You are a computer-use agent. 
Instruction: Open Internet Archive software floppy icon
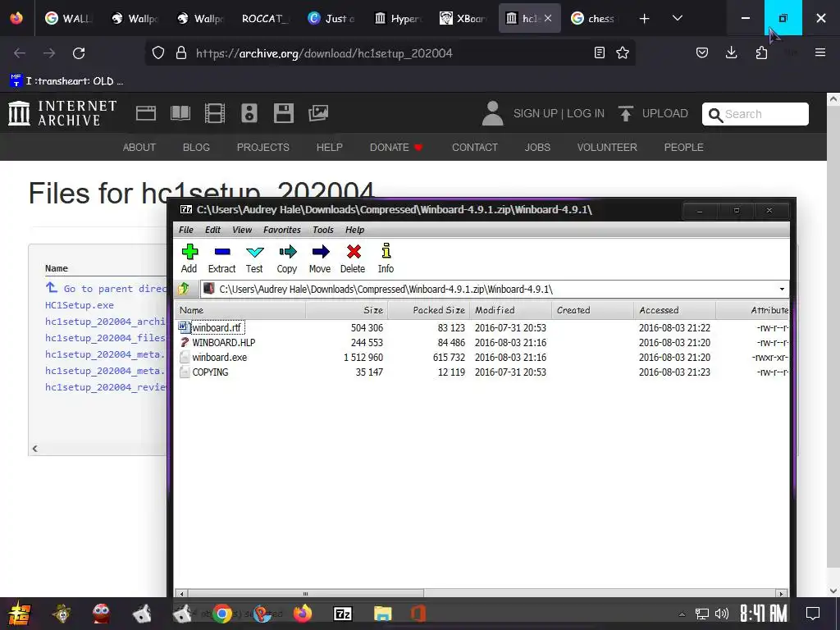point(283,113)
